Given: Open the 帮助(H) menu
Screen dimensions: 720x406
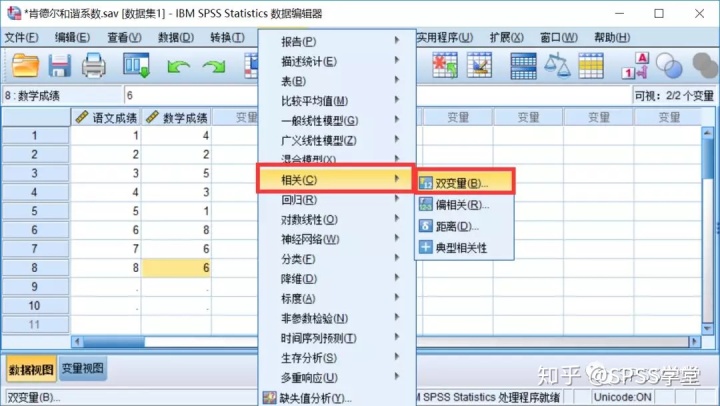Looking at the screenshot, I should click(612, 37).
